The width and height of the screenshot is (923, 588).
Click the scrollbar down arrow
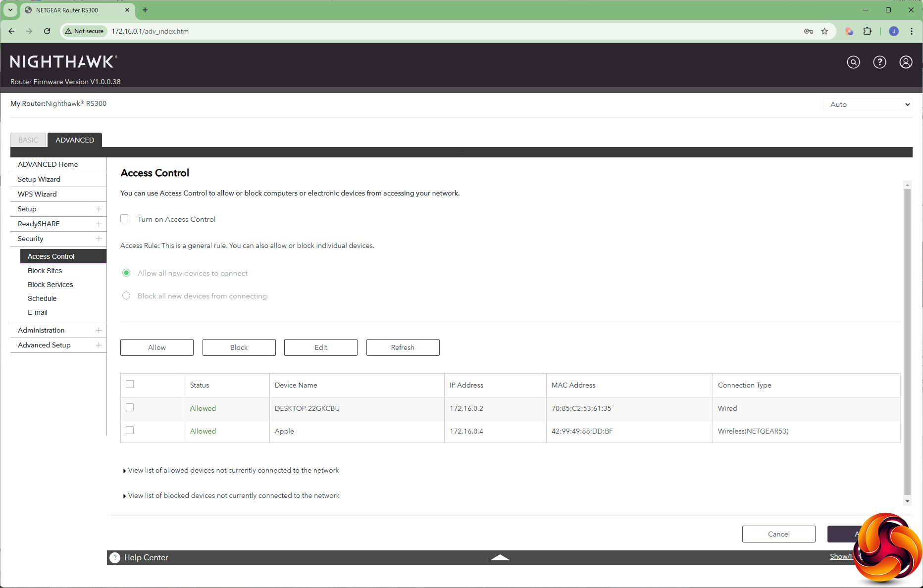pos(907,501)
